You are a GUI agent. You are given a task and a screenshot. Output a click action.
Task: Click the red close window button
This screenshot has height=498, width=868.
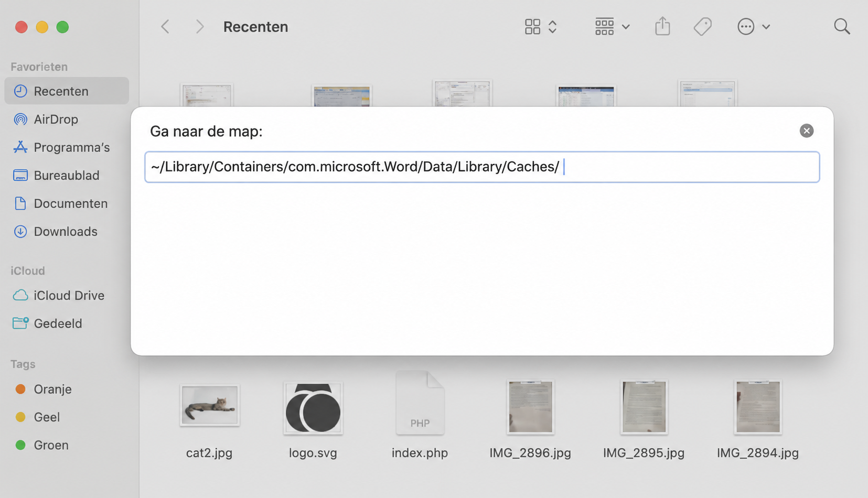tap(22, 27)
